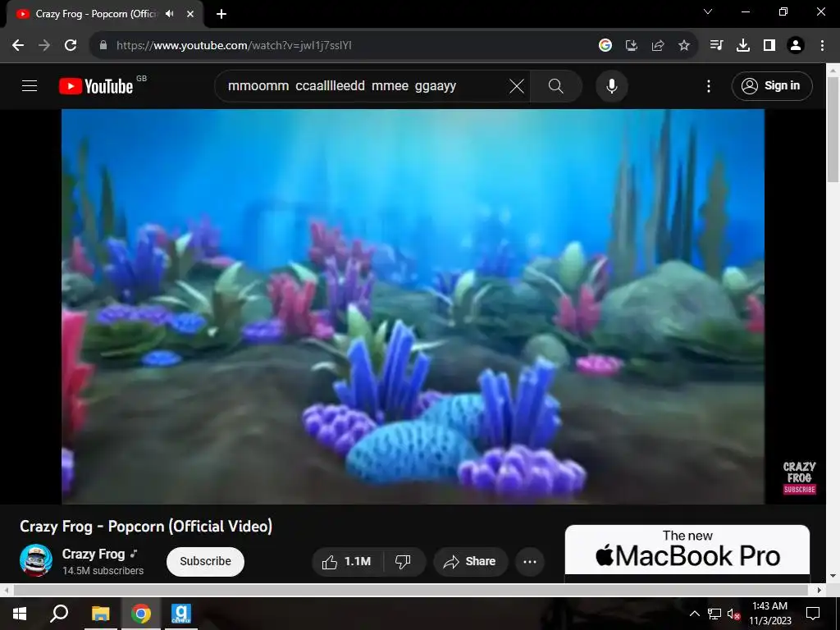The image size is (840, 630).
Task: Open a new browser tab
Action: point(221,14)
